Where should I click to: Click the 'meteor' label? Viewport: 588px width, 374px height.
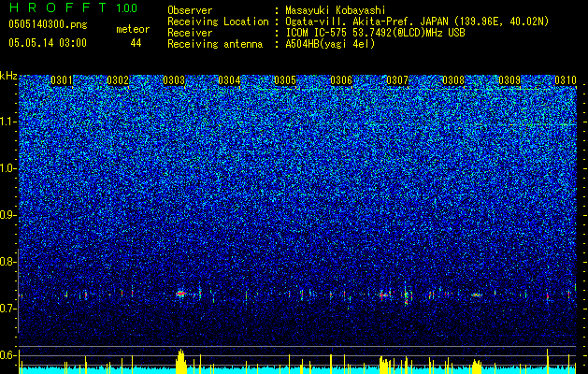point(133,29)
